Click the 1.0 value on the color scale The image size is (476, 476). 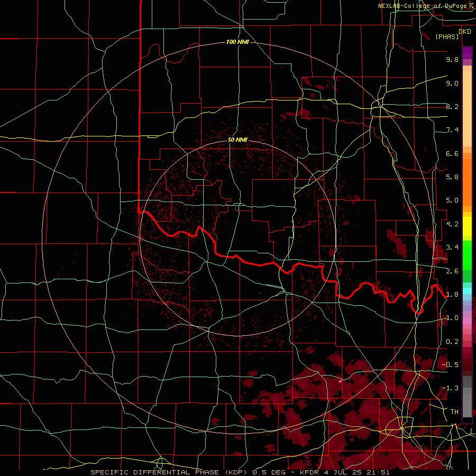coord(452,318)
